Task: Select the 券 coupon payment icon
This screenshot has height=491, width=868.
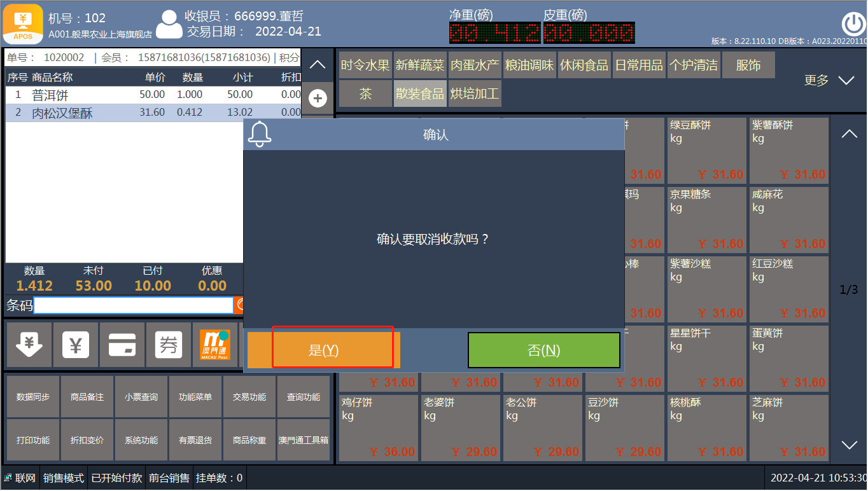Action: pos(169,345)
